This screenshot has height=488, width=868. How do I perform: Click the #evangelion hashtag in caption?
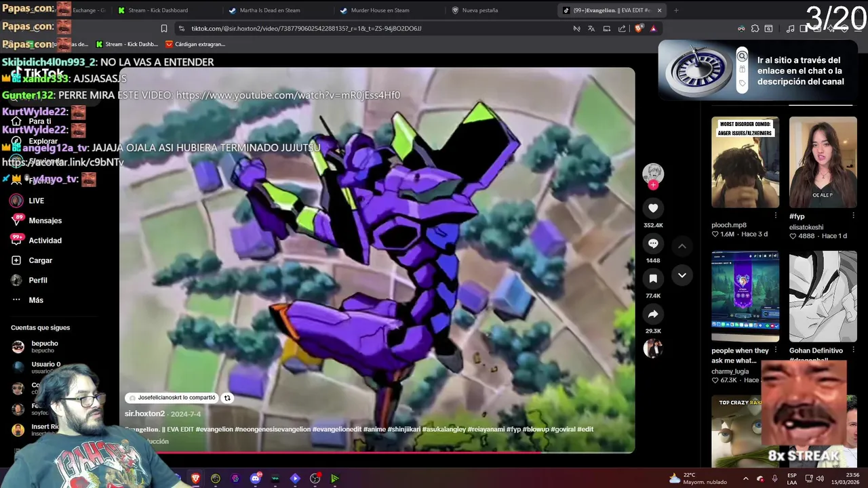coord(215,429)
